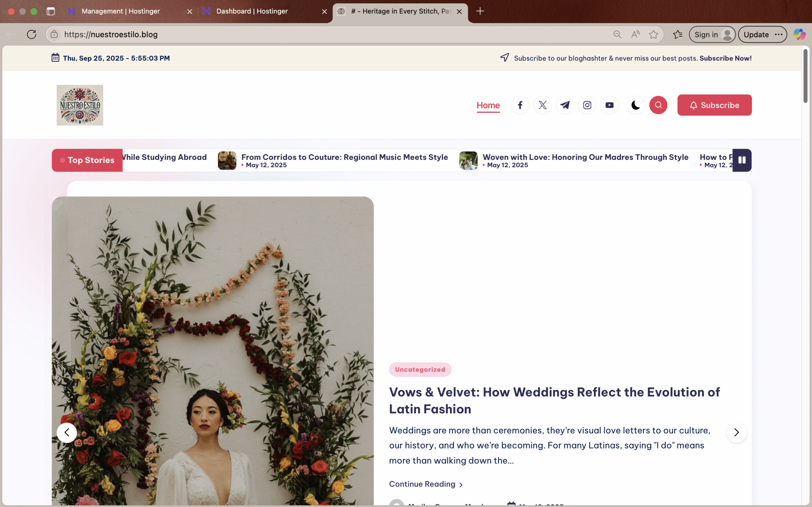Go to previous slide with left chevron
Image resolution: width=812 pixels, height=507 pixels.
pyautogui.click(x=67, y=432)
